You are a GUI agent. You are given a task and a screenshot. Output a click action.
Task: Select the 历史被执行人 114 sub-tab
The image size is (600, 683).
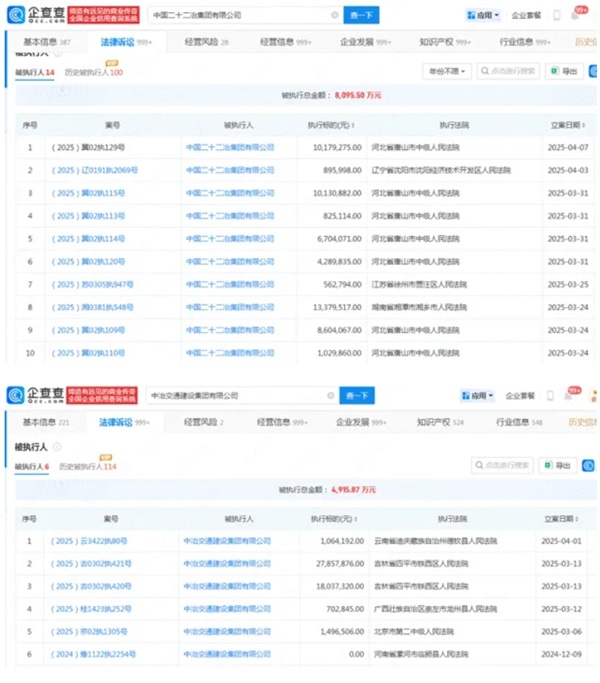click(87, 467)
